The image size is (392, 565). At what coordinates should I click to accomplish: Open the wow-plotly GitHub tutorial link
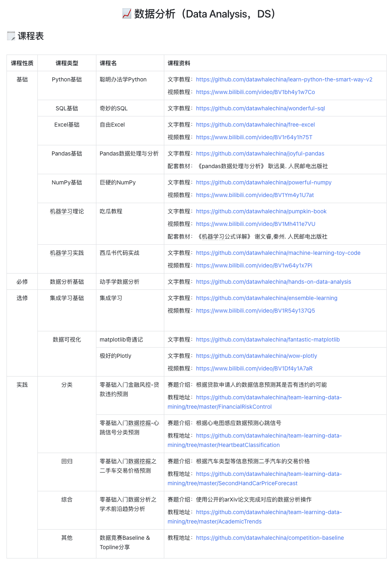(x=257, y=356)
